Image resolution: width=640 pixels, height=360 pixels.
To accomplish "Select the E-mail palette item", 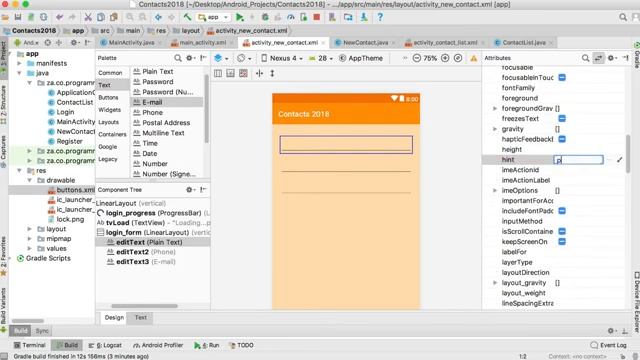I will (x=167, y=102).
